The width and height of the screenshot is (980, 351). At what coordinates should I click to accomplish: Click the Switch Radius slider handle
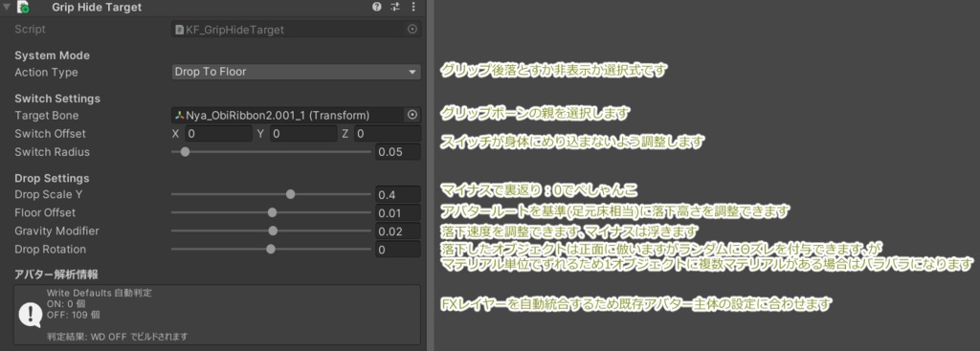(185, 152)
